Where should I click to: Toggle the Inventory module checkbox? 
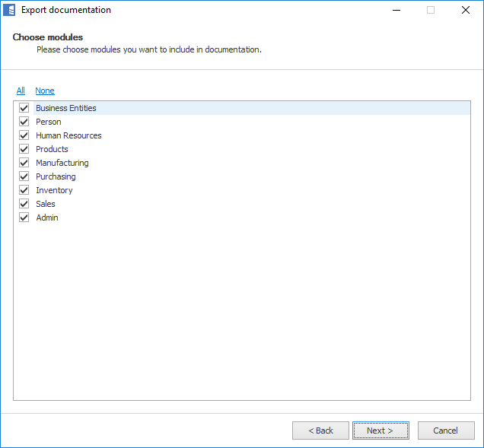(x=24, y=190)
